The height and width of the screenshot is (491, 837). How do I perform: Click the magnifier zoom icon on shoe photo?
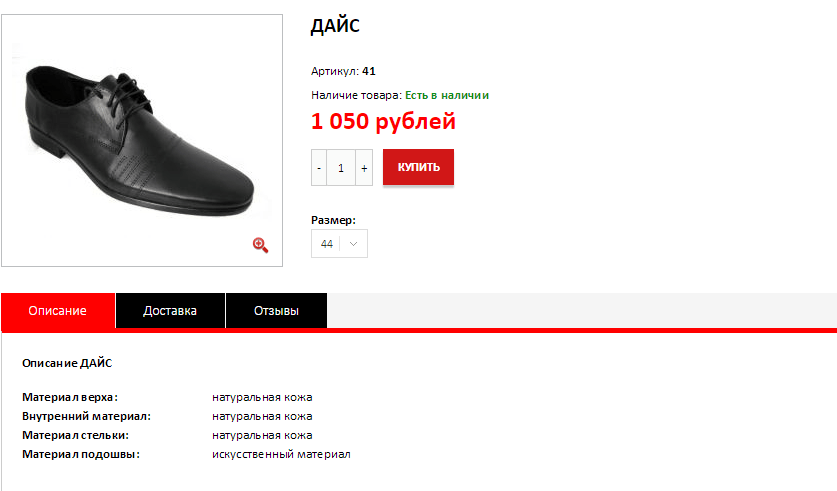[260, 245]
